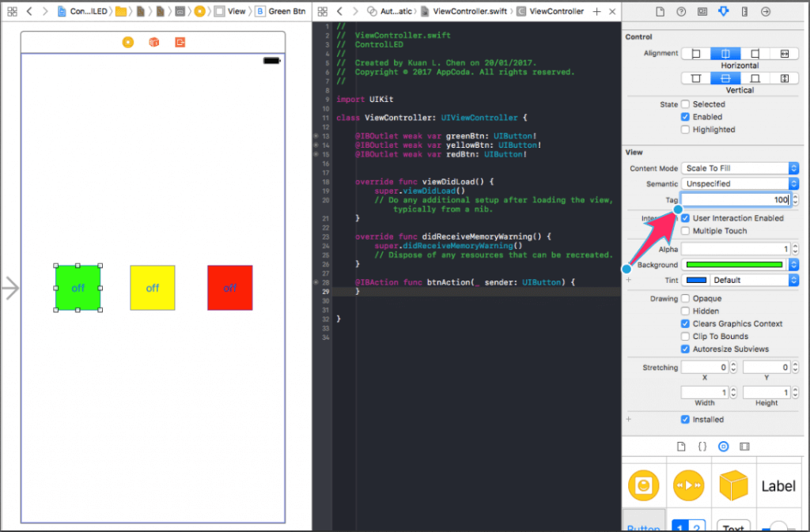The width and height of the screenshot is (810, 532).
Task: Open the Connections inspector
Action: (766, 11)
